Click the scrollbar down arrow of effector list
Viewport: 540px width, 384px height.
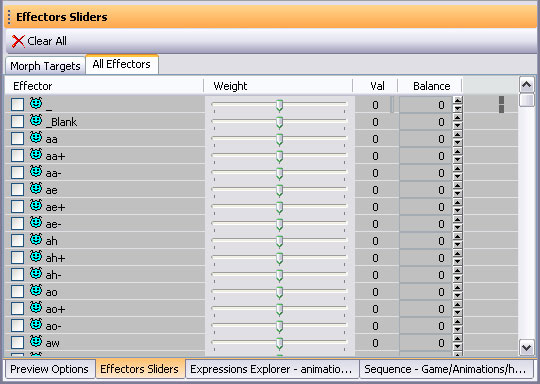point(527,347)
